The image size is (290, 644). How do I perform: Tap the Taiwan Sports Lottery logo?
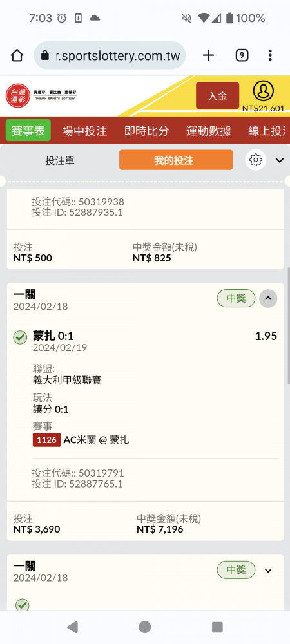41,96
